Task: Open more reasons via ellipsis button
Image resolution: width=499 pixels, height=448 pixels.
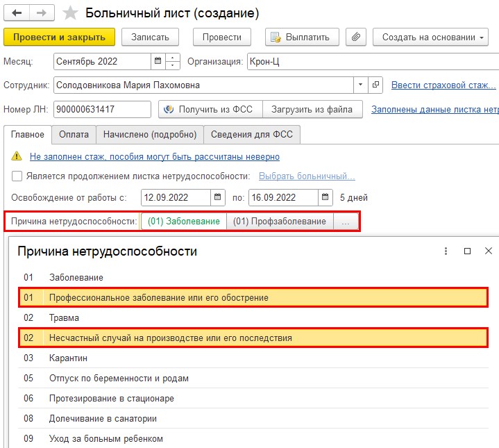Action: pos(346,222)
